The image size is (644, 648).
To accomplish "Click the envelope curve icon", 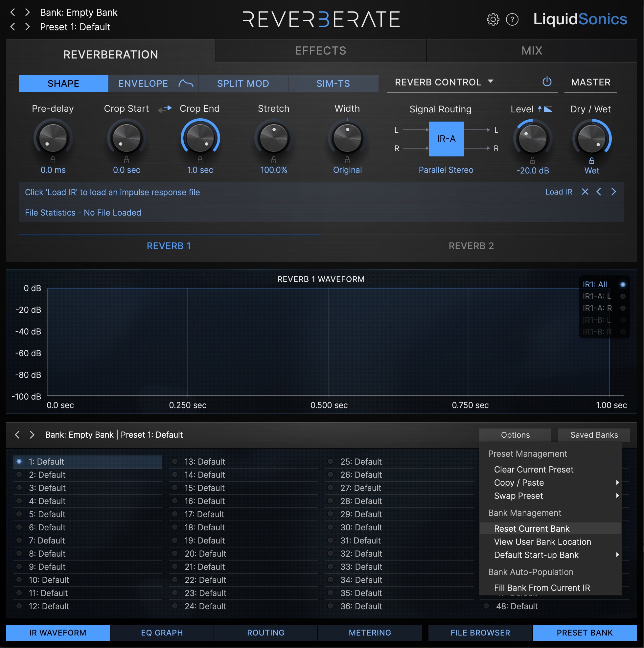I will coord(186,83).
